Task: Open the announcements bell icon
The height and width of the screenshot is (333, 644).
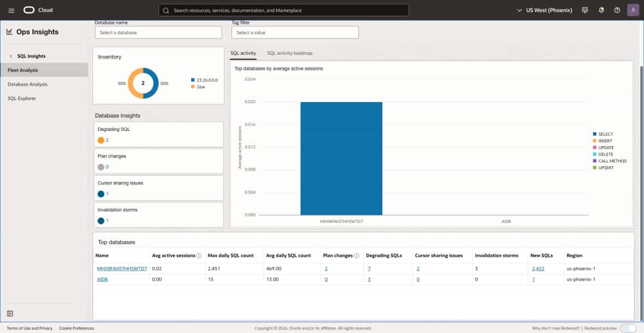Action: [x=601, y=10]
